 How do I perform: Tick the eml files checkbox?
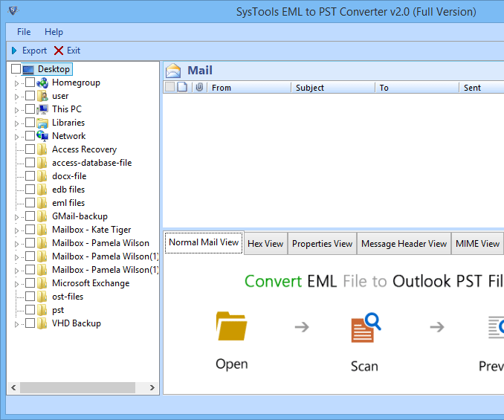click(x=30, y=203)
